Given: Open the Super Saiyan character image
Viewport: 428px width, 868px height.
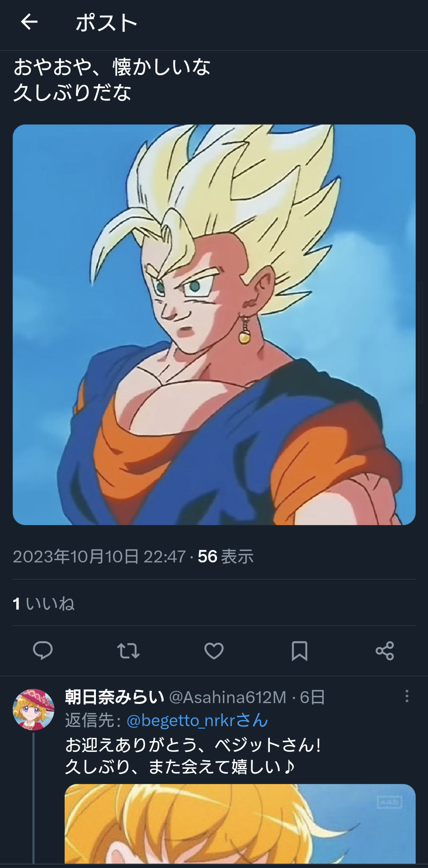Looking at the screenshot, I should point(214,325).
